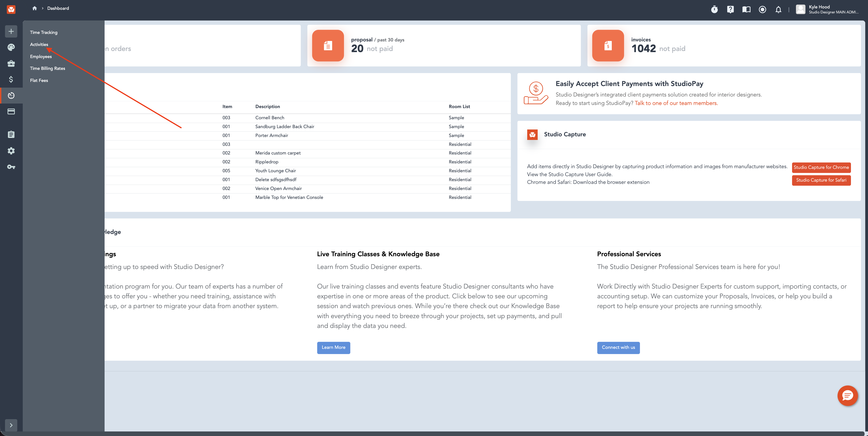Click the Connect with us button

(x=618, y=347)
